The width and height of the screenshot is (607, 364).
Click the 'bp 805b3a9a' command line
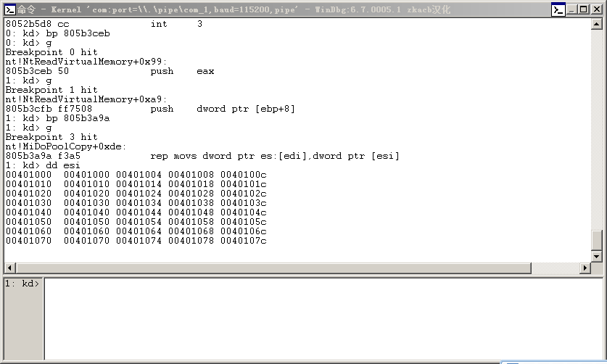coord(58,118)
